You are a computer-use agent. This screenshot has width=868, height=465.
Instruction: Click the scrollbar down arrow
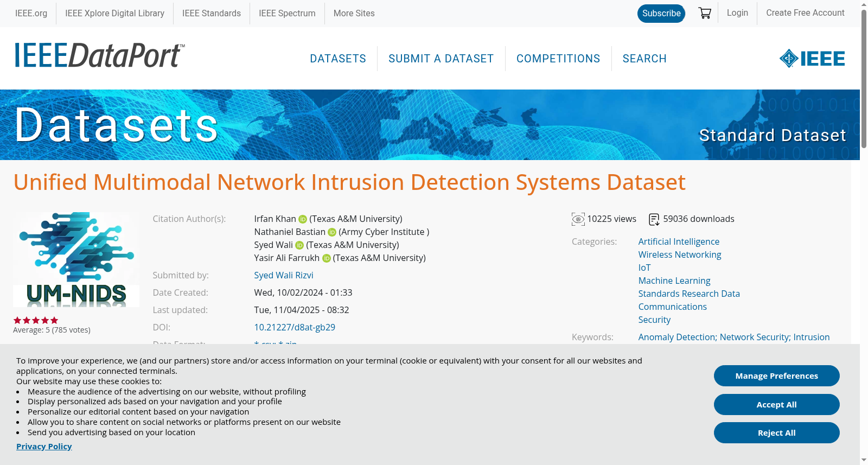864,460
